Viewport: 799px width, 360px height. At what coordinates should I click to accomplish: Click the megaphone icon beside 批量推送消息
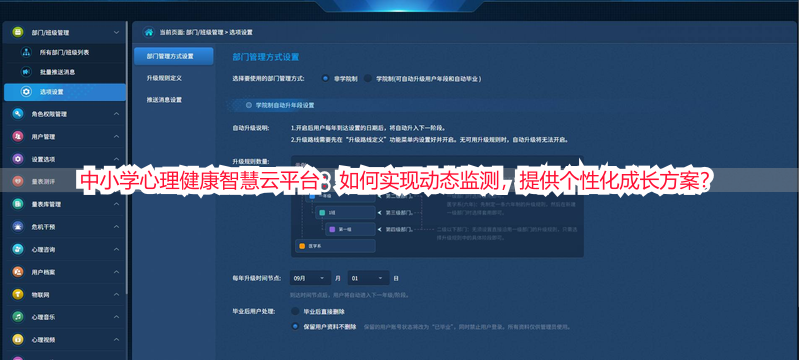(x=25, y=72)
